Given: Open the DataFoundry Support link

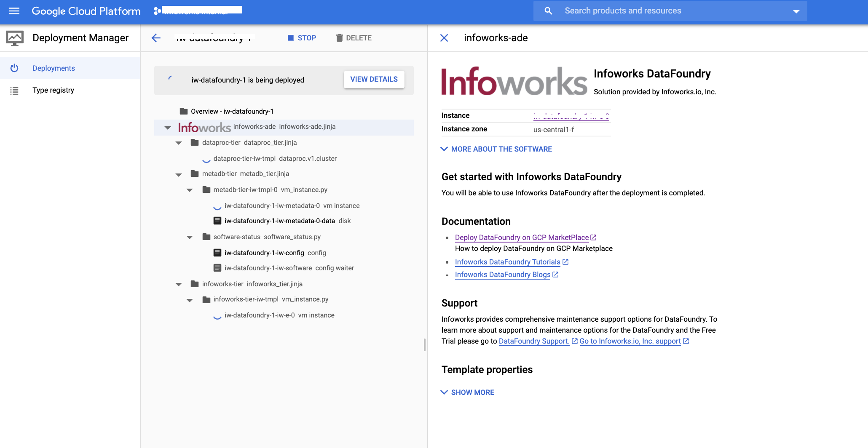Looking at the screenshot, I should (534, 341).
